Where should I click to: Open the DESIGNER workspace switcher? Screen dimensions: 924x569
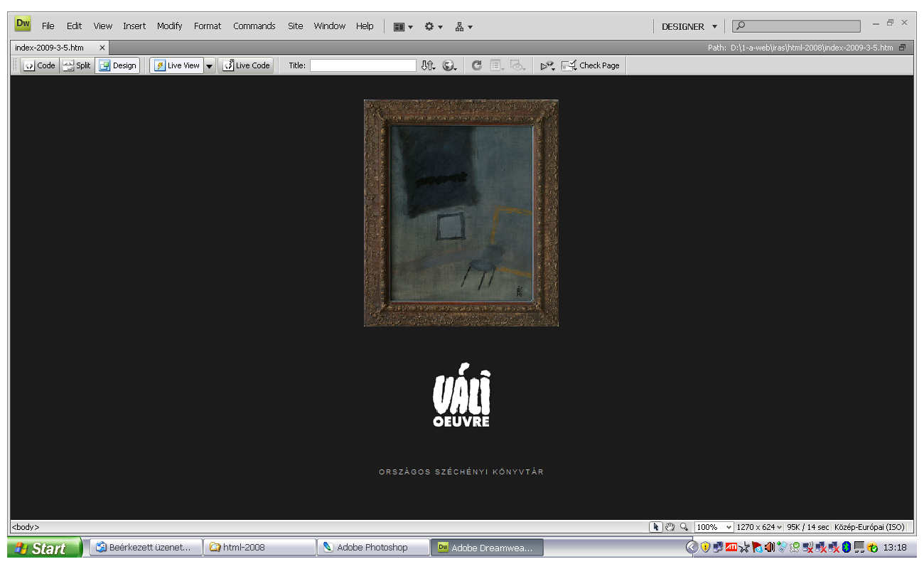(x=689, y=27)
